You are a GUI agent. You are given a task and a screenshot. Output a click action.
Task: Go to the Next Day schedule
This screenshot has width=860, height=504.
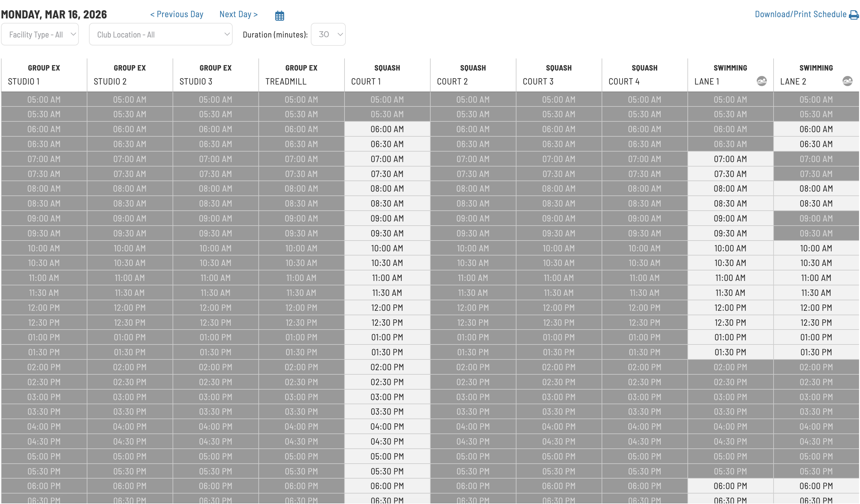[238, 14]
